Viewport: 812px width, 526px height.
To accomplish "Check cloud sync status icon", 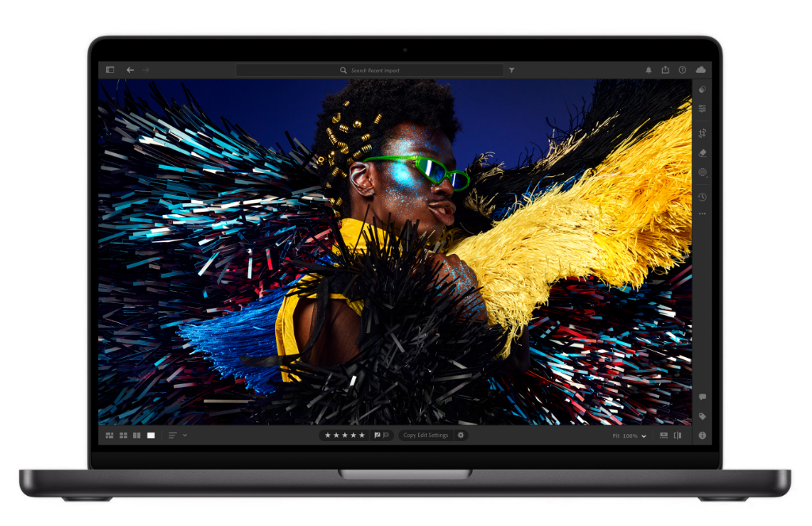I will click(x=700, y=70).
